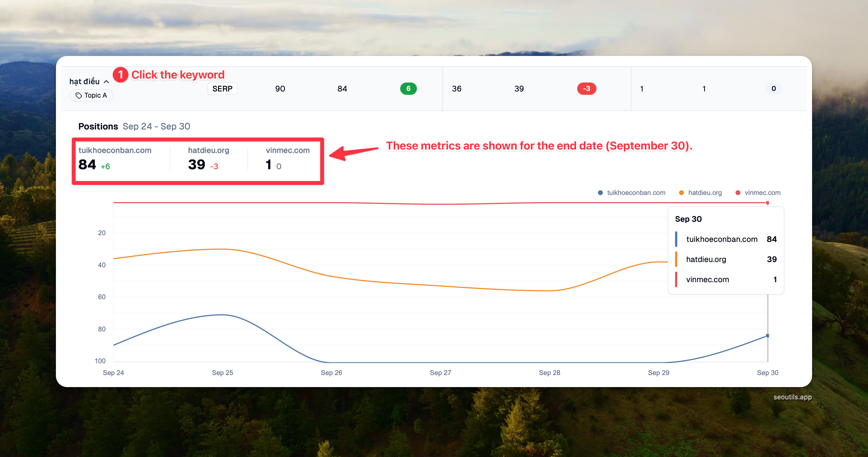Collapse the hạt điều keyword chevron
The image size is (868, 457).
click(x=106, y=82)
